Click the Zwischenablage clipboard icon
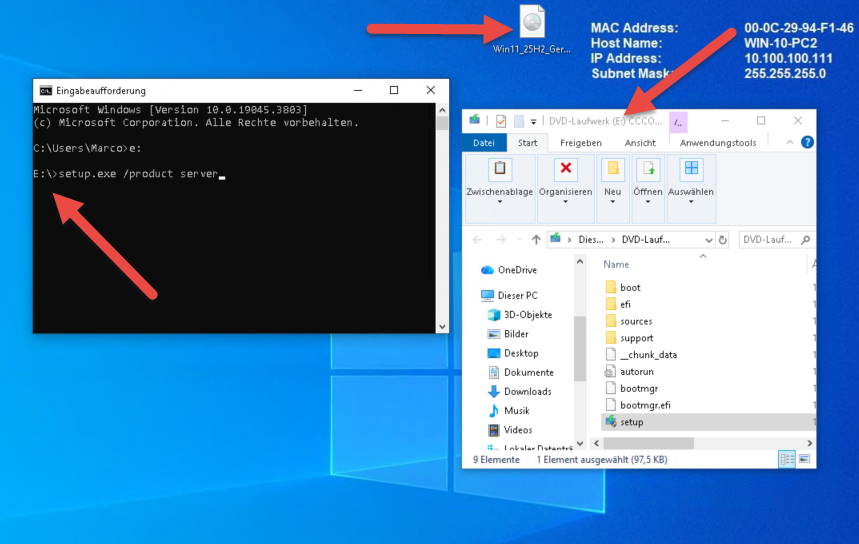This screenshot has height=544, width=859. [499, 169]
